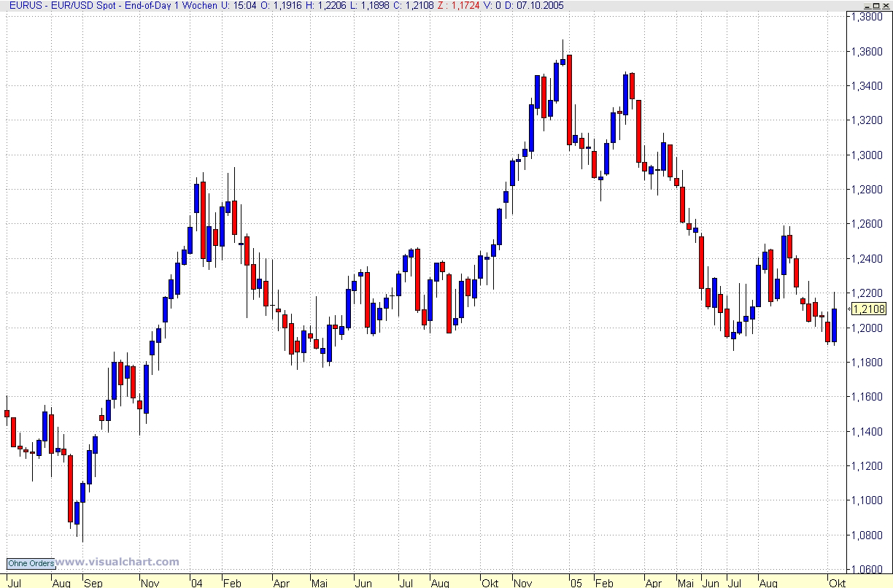Image resolution: width=893 pixels, height=588 pixels.
Task: Click the 1,3200 price axis label
Action: [x=867, y=120]
